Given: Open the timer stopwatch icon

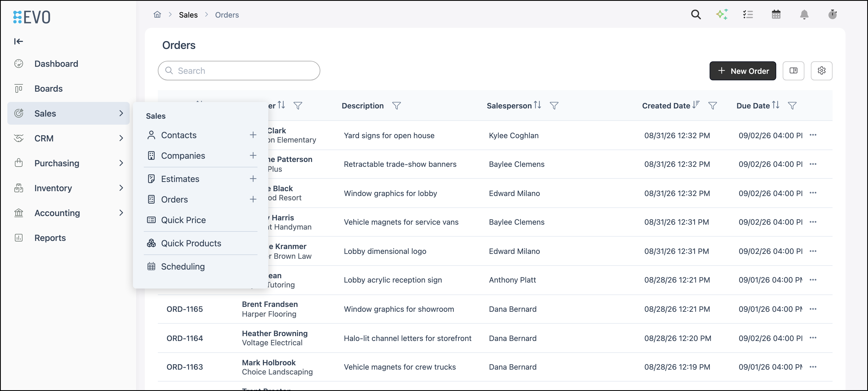Looking at the screenshot, I should (x=832, y=15).
